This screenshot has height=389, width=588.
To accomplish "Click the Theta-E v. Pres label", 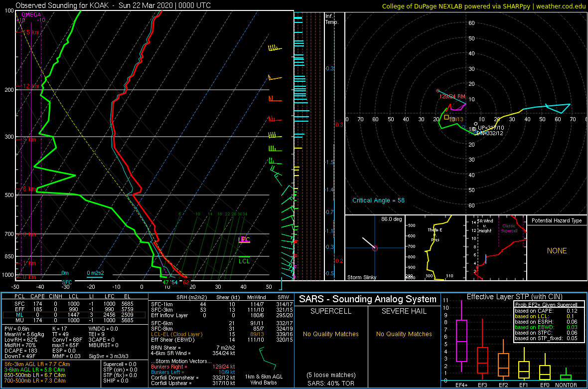I will coord(434,235).
